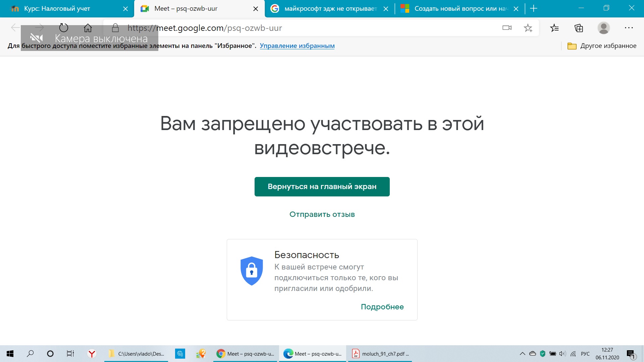Close the майкрософт эдж Google tab
644x362 pixels.
[x=386, y=9]
